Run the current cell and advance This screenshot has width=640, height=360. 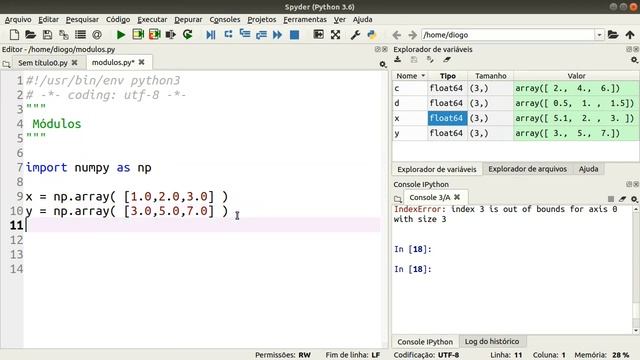154,35
